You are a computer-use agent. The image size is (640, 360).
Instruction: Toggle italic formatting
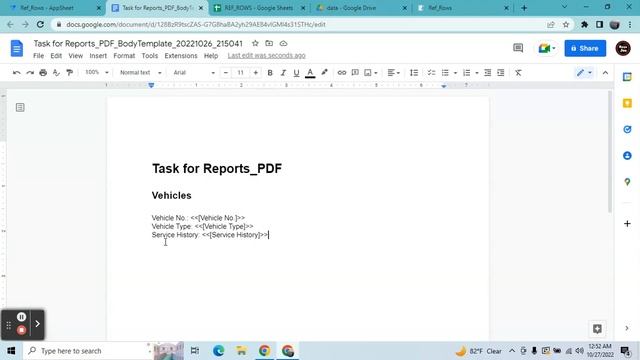point(283,73)
